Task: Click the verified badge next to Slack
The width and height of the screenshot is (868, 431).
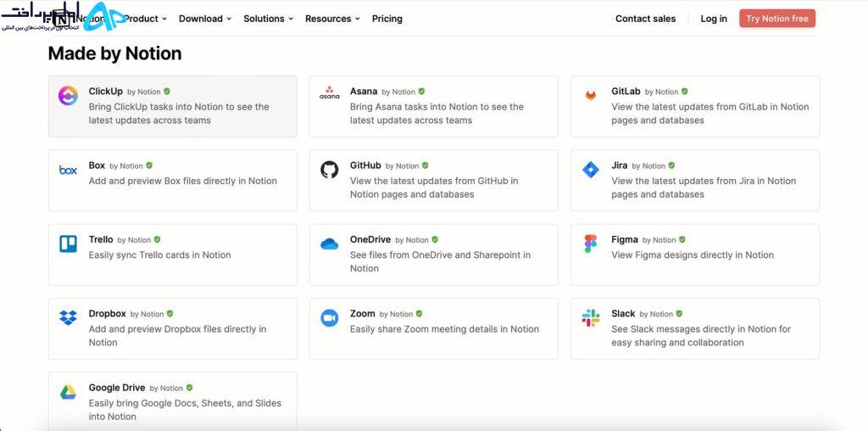Action: tap(679, 314)
